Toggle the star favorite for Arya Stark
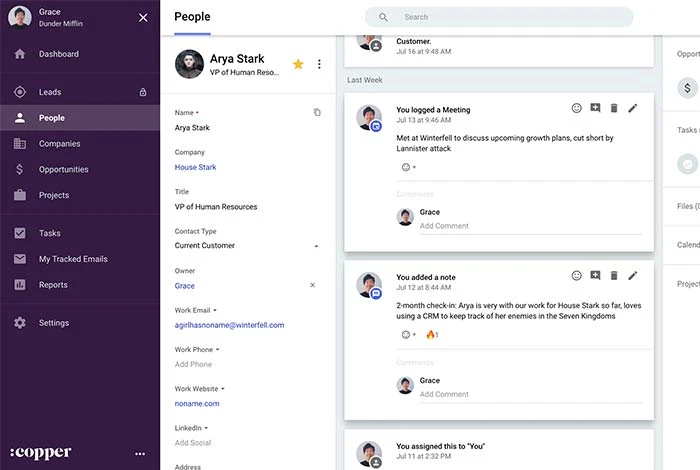 pos(298,64)
